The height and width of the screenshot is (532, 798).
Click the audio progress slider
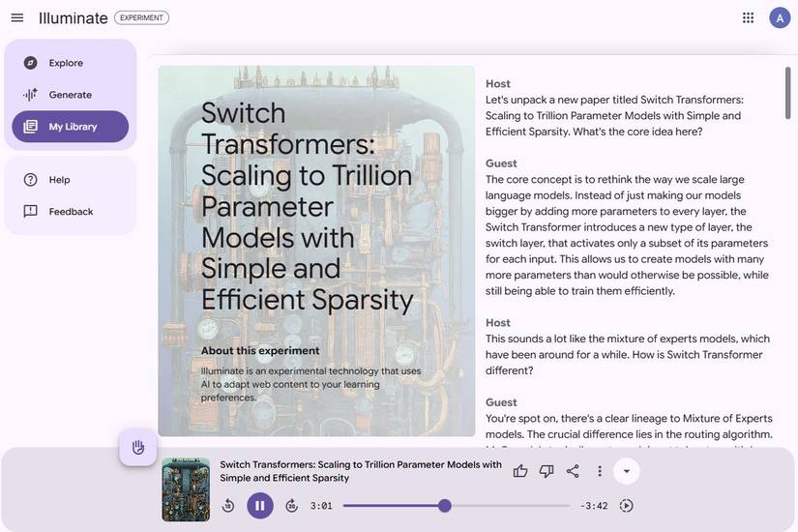click(457, 506)
